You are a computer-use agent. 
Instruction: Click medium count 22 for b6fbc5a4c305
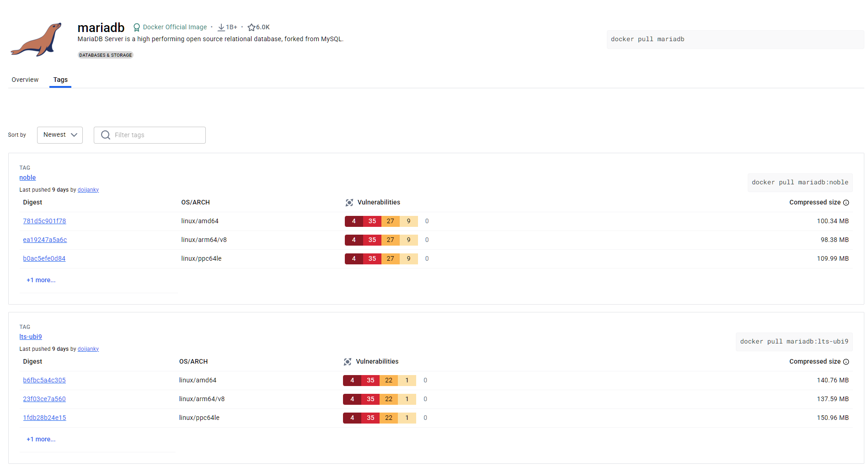[388, 381]
